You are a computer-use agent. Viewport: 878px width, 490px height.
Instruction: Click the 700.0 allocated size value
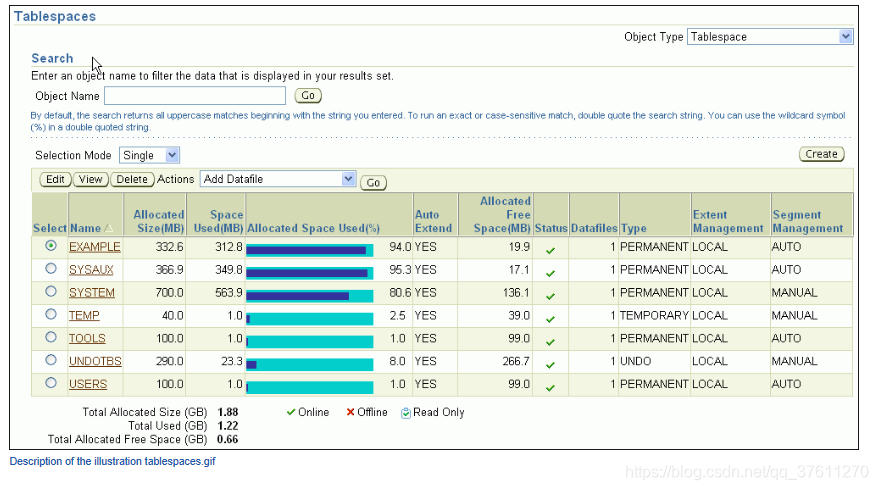[x=169, y=293]
